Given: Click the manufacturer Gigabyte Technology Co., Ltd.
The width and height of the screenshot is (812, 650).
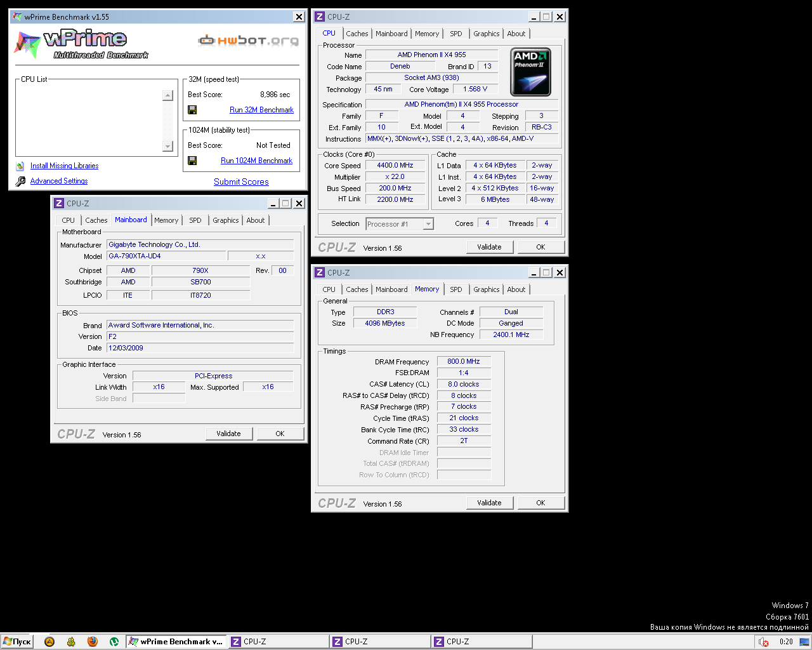Looking at the screenshot, I should click(200, 244).
